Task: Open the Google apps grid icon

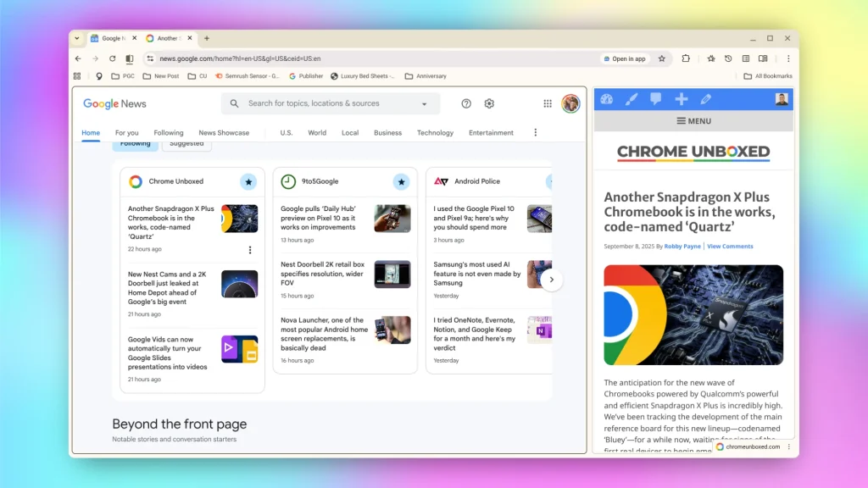Action: [x=548, y=103]
